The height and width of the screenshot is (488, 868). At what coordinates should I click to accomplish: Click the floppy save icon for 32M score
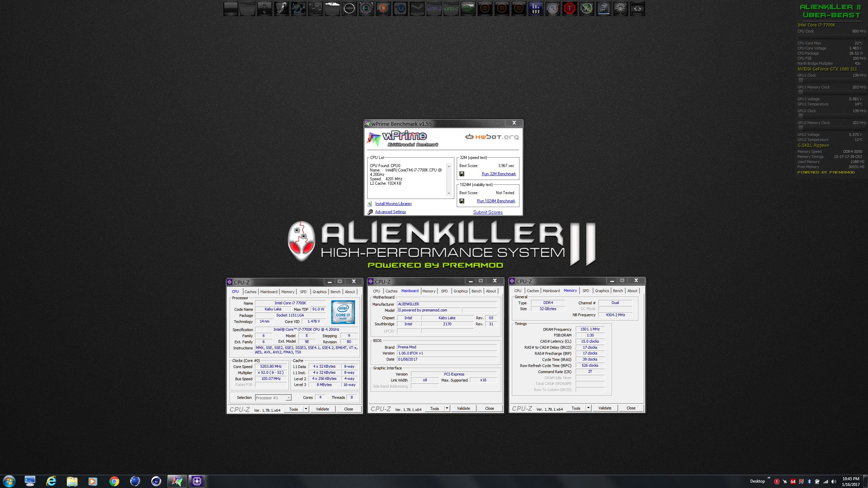click(x=461, y=174)
